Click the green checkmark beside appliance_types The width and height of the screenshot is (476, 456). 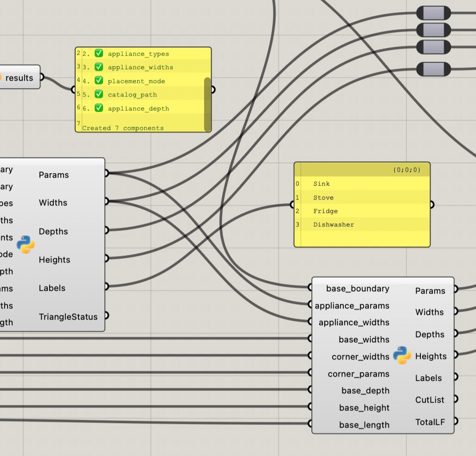pyautogui.click(x=98, y=53)
